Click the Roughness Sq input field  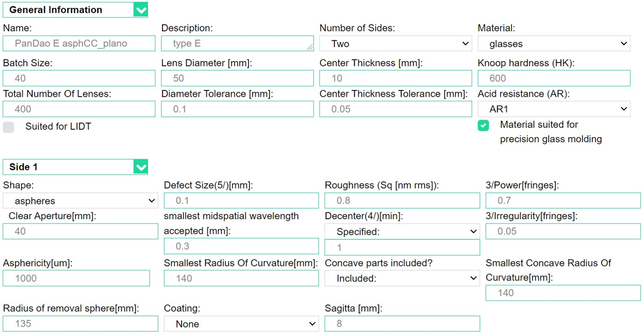tap(402, 201)
